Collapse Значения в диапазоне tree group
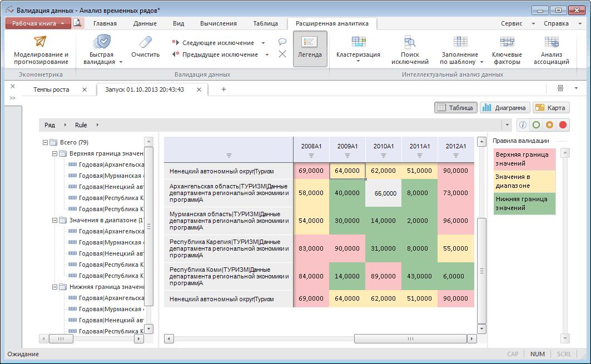The width and height of the screenshot is (591, 364). (54, 220)
